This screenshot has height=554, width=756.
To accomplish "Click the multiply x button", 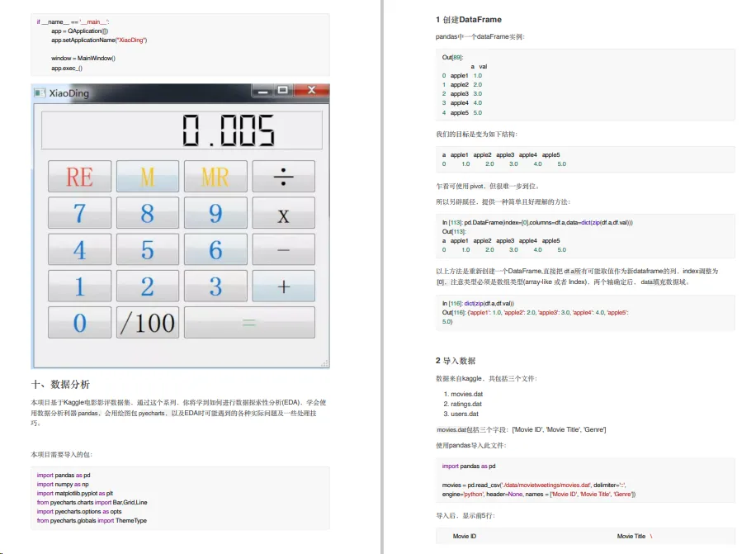I will [284, 213].
